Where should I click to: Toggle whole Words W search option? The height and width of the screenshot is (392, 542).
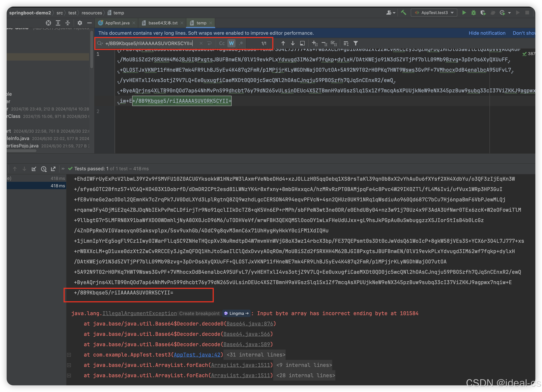pyautogui.click(x=231, y=43)
